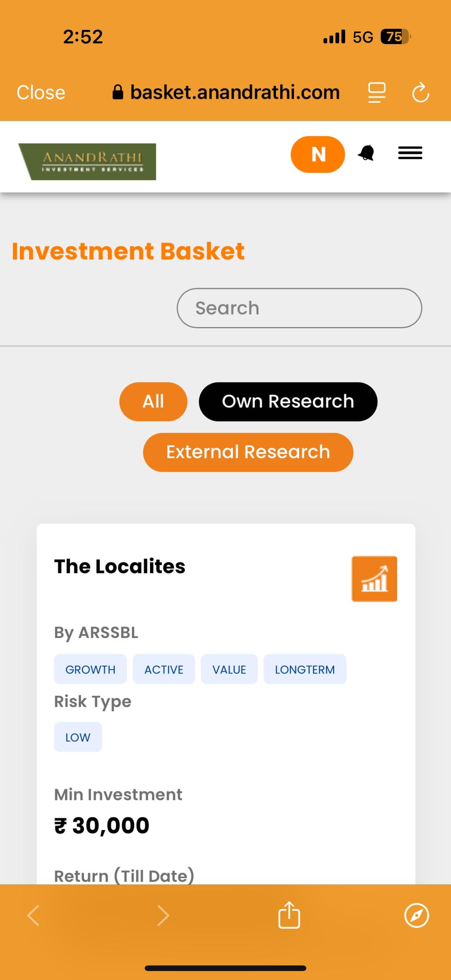Select the All filter chip
Image resolution: width=451 pixels, height=980 pixels.
tap(153, 401)
